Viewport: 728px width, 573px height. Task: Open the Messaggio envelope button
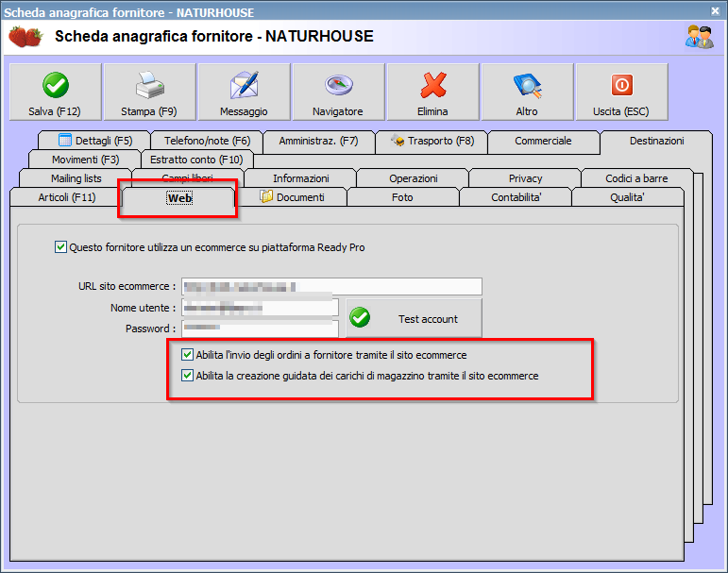point(245,92)
